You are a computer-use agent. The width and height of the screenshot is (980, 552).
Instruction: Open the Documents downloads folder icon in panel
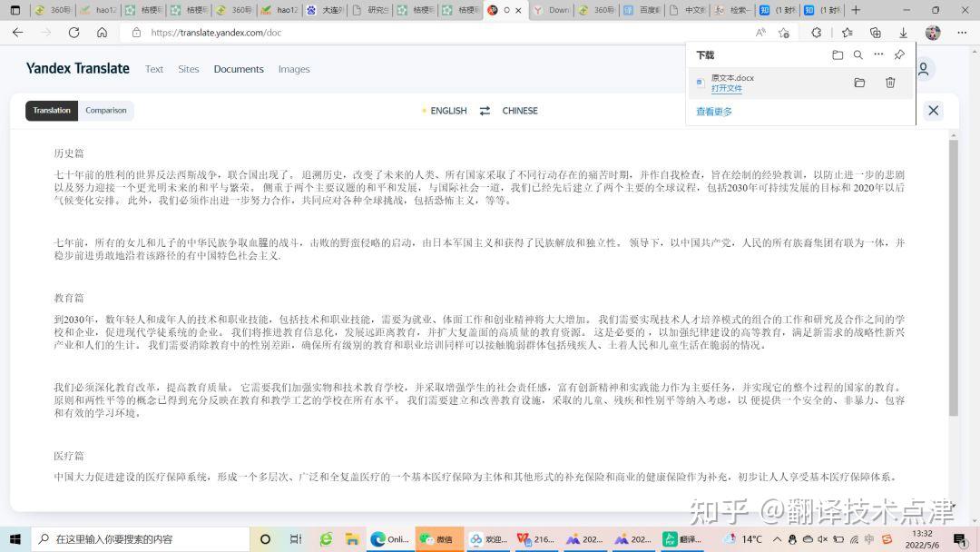[x=838, y=54]
